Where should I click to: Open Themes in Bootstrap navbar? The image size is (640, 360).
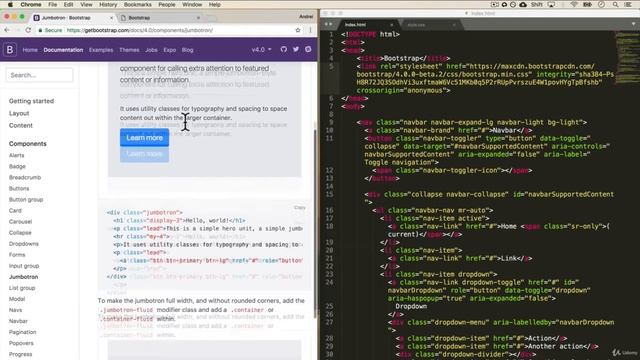tap(129, 50)
